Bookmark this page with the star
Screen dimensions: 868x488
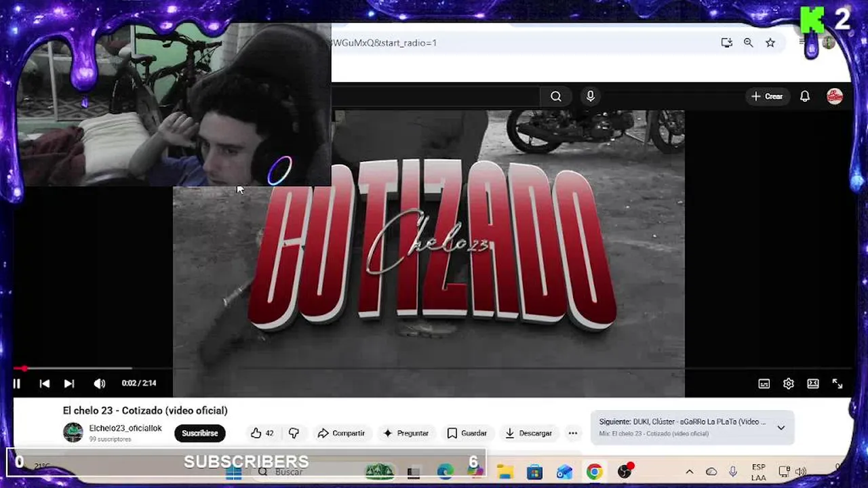770,43
